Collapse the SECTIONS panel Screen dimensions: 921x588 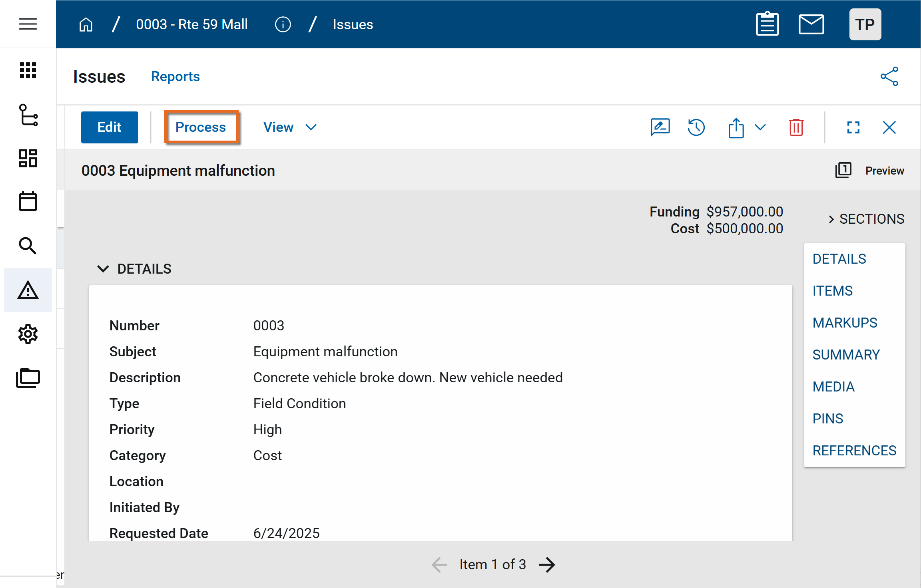click(831, 219)
